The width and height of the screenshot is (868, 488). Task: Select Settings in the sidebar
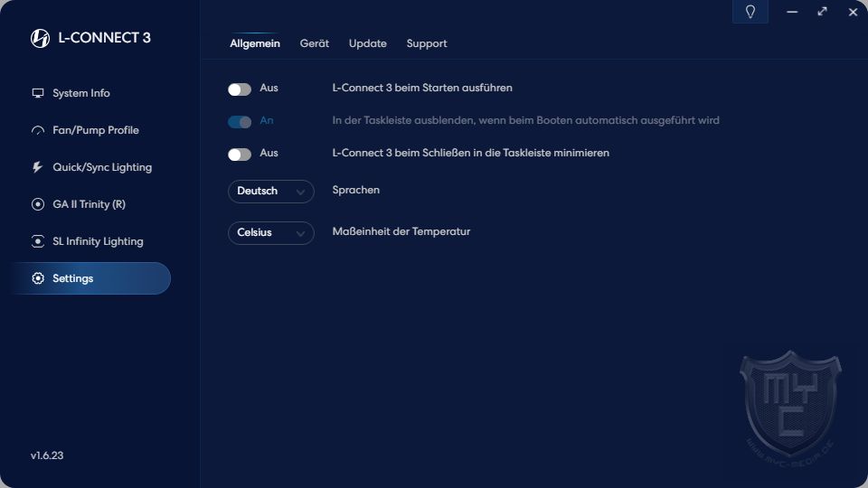click(91, 278)
